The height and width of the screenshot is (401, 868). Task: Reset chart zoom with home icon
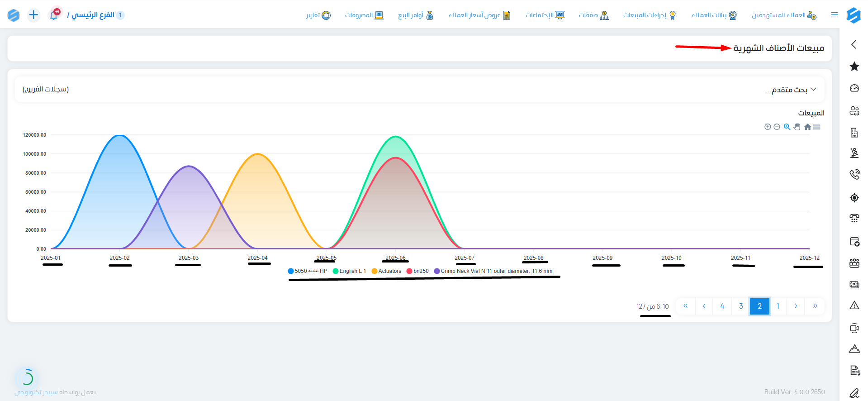[x=807, y=127]
